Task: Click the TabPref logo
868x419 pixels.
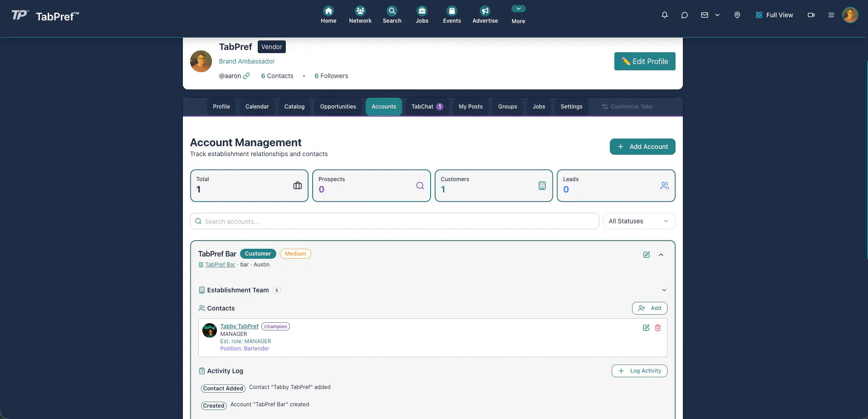Action: point(45,16)
